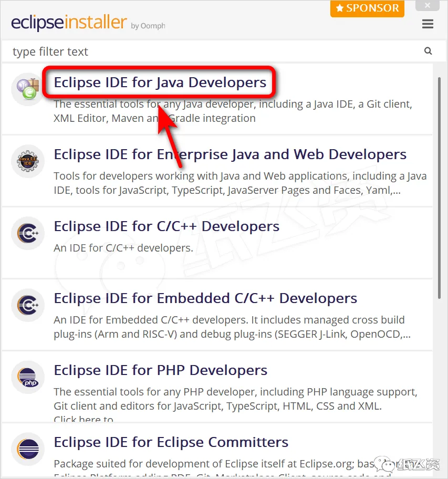Select Eclipse IDE for C/C++ Developers title

coord(166,226)
